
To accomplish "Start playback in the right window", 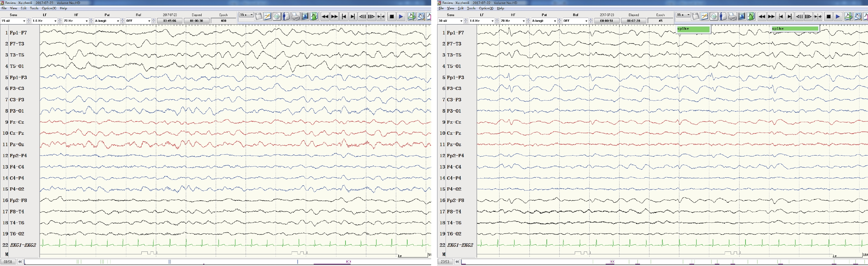I will coord(838,16).
